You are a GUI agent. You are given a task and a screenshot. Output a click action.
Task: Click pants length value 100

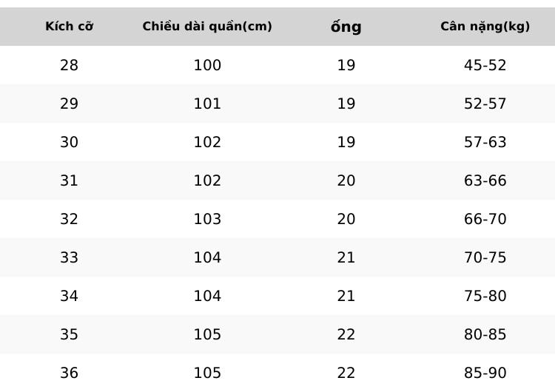pyautogui.click(x=207, y=65)
